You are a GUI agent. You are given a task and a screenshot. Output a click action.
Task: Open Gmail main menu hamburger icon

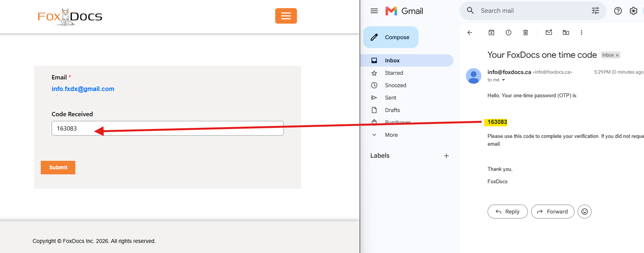click(374, 11)
